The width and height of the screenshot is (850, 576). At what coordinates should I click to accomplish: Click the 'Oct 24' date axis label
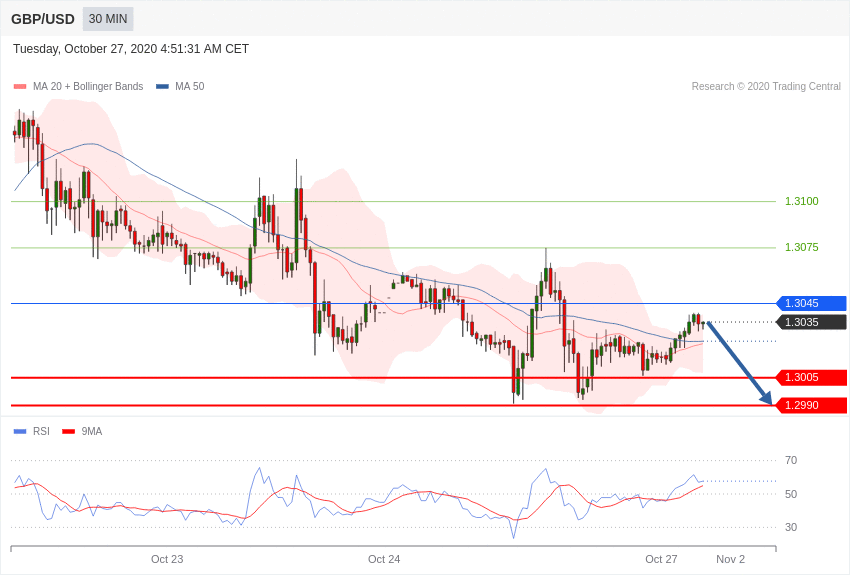[x=384, y=559]
